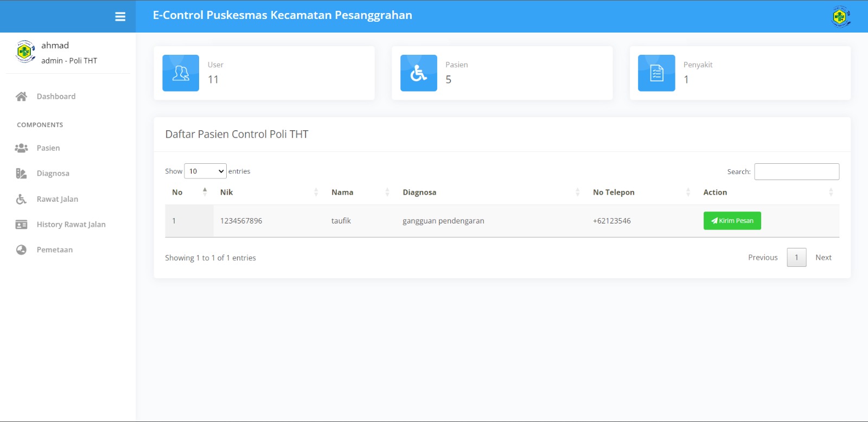The image size is (868, 422).
Task: Open the Diagnosa menu item
Action: click(x=53, y=174)
